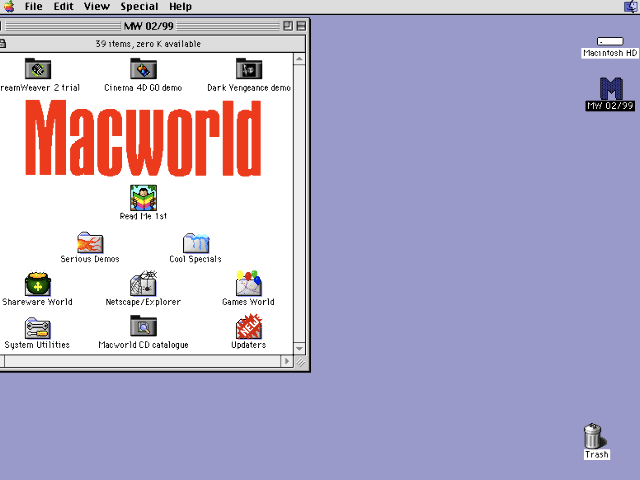Click the 'Cool Specials' label

(x=196, y=259)
